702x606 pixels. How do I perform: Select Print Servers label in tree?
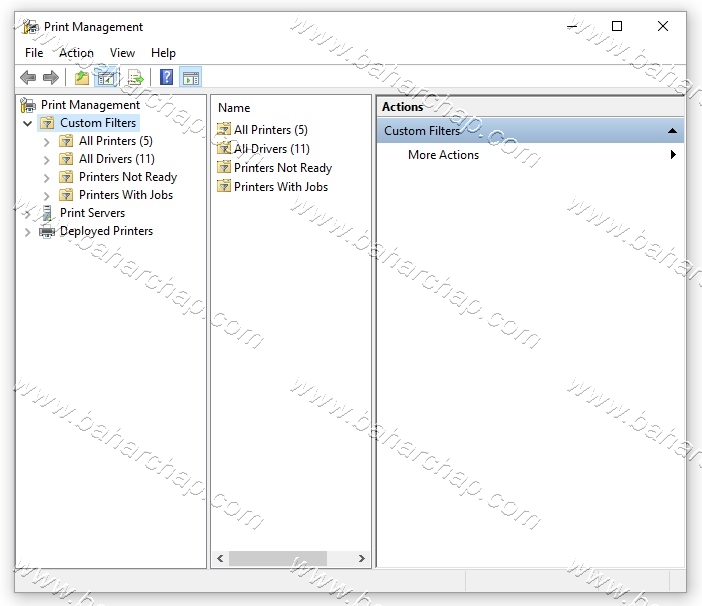pyautogui.click(x=92, y=213)
